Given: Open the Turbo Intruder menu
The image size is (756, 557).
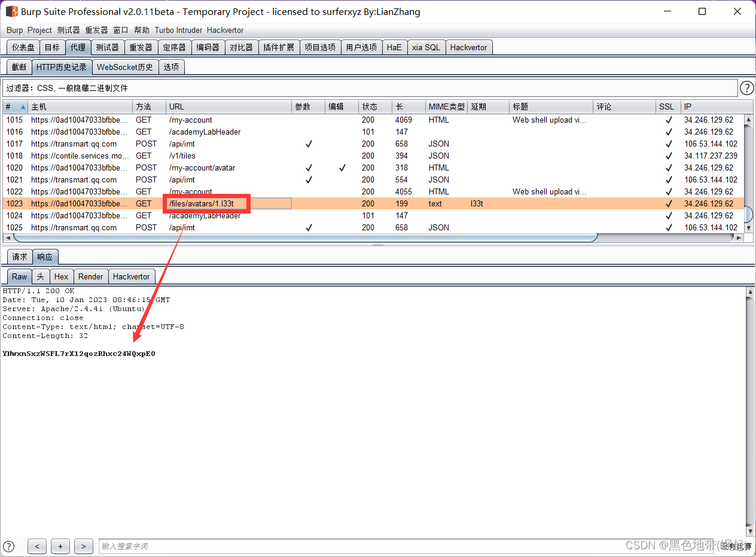Looking at the screenshot, I should (178, 30).
